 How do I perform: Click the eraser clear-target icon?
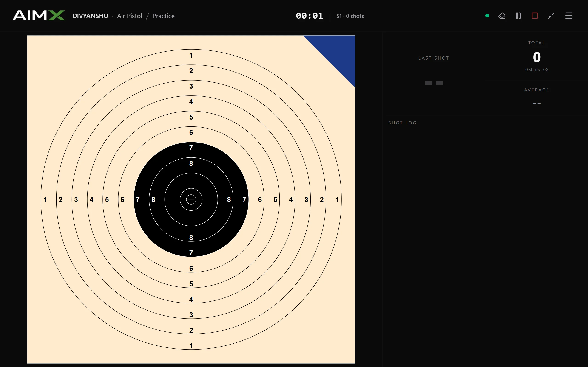pyautogui.click(x=502, y=16)
